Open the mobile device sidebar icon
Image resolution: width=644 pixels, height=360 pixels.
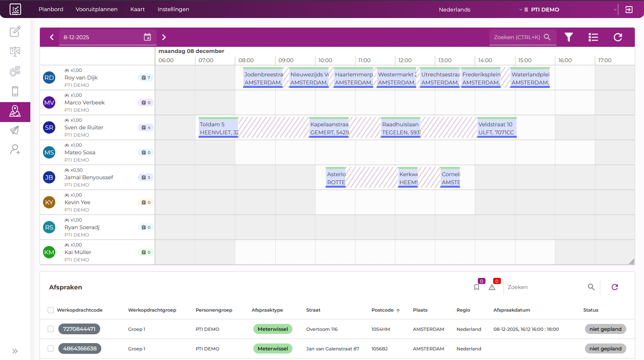tap(15, 91)
